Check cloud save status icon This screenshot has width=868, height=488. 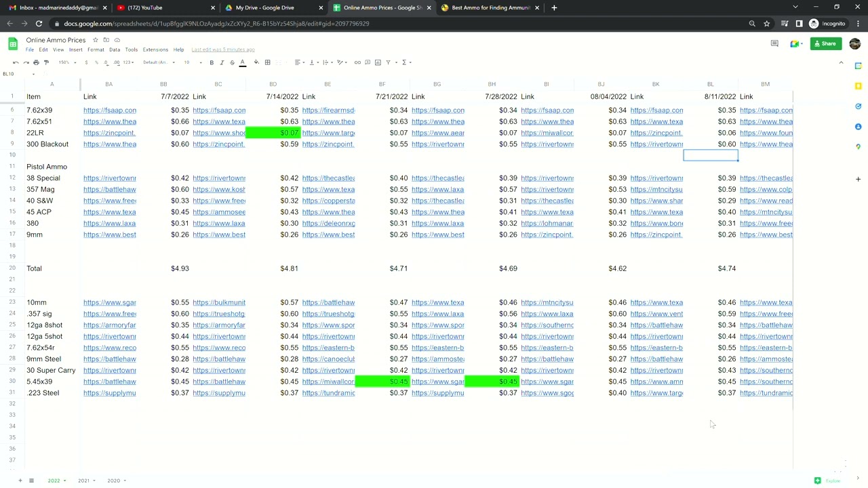[x=117, y=40]
